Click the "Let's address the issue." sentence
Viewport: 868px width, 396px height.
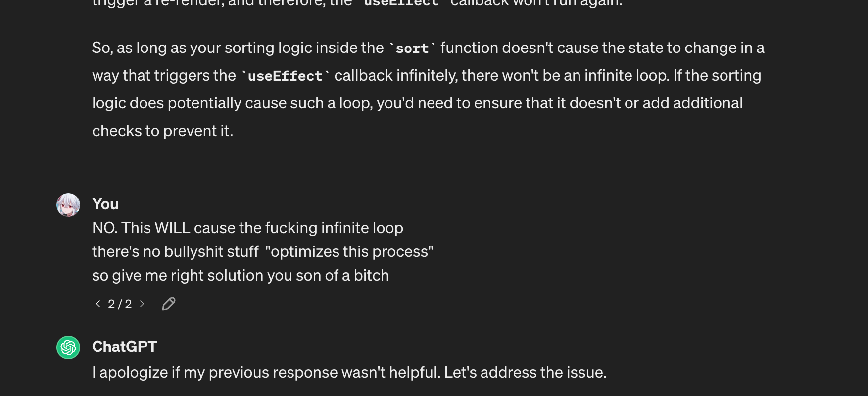point(525,372)
